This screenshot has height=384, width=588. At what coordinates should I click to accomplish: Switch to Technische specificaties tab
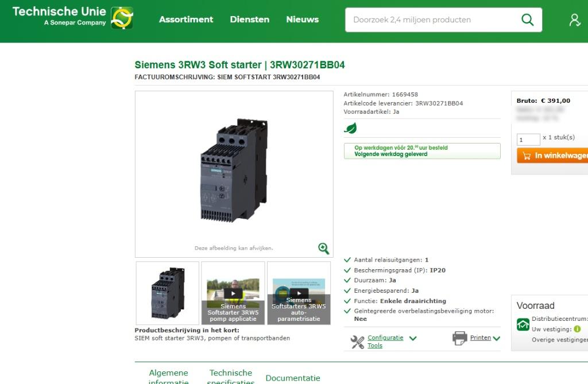pos(231,377)
